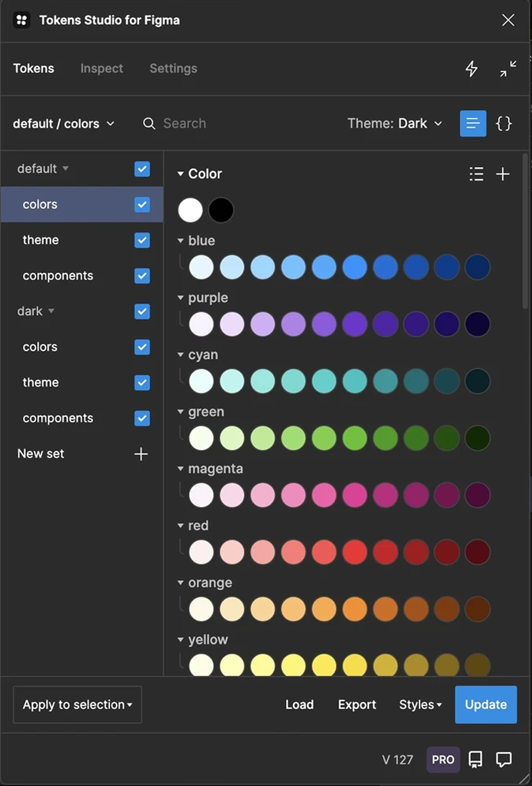
Task: Open the docs book icon at bottom
Action: (475, 760)
